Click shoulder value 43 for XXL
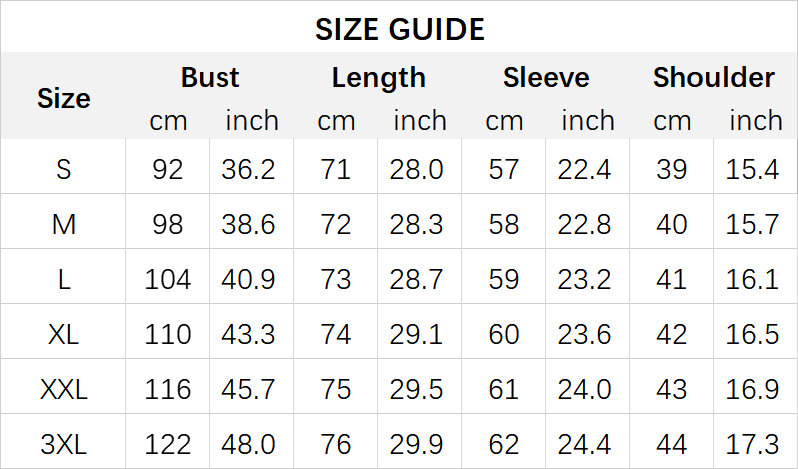 pos(672,388)
